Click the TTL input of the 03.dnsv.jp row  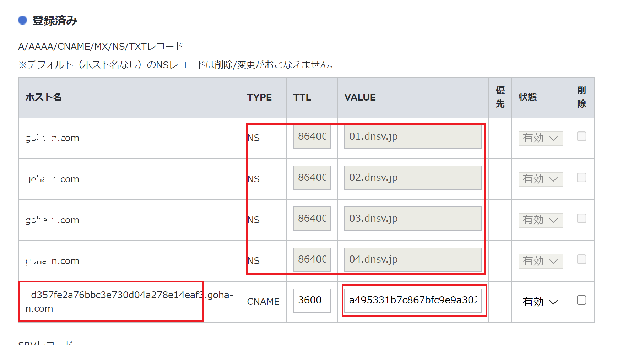312,218
